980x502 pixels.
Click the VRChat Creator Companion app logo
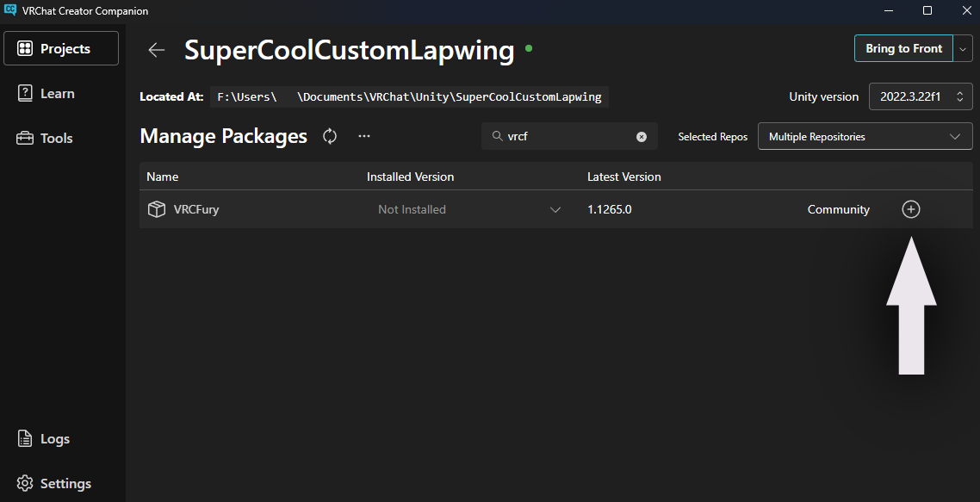click(x=11, y=10)
